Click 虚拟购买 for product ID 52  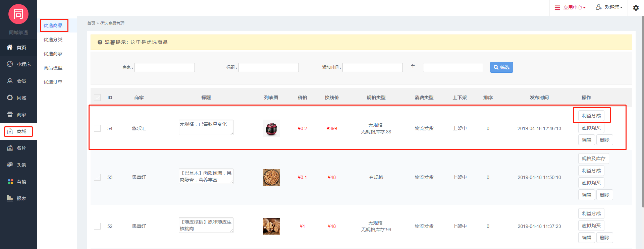pos(591,226)
